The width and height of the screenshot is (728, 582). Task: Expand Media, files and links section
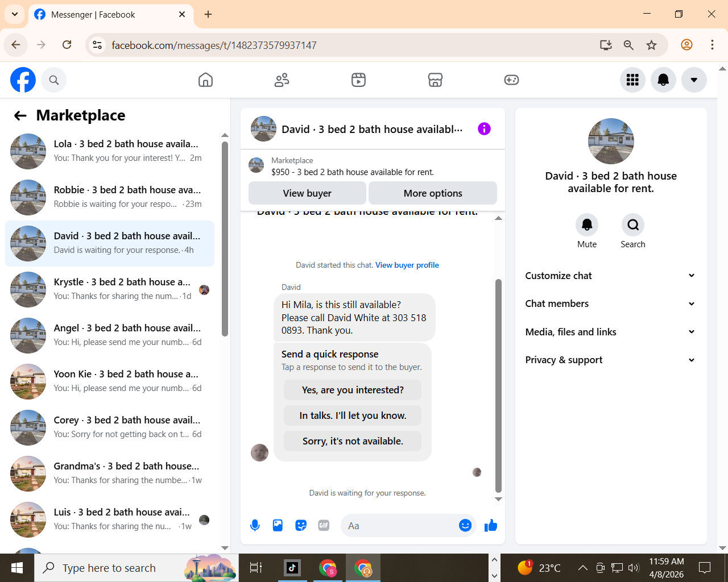coord(611,332)
